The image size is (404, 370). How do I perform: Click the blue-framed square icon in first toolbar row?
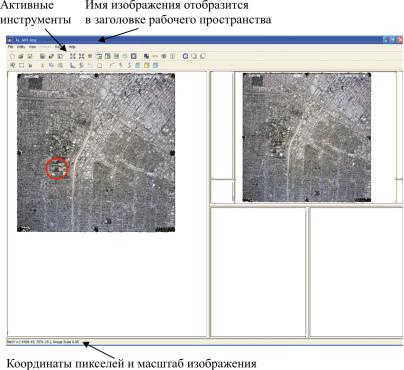click(x=134, y=56)
